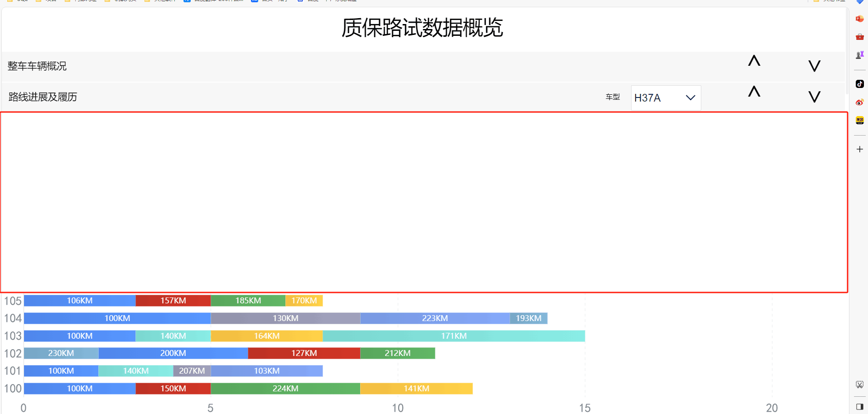Open the Weibo icon in the sidebar
This screenshot has width=868, height=414.
(859, 102)
